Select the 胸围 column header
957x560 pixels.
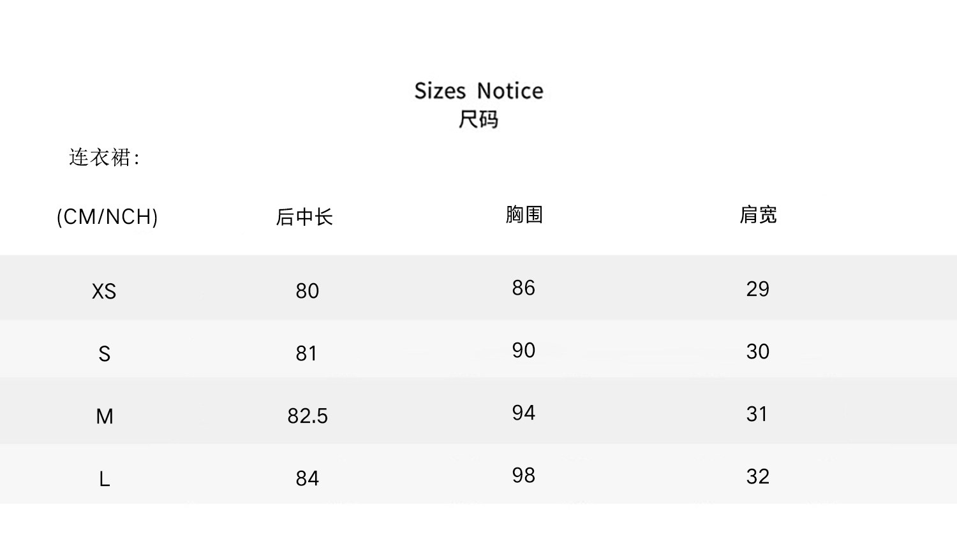[524, 215]
